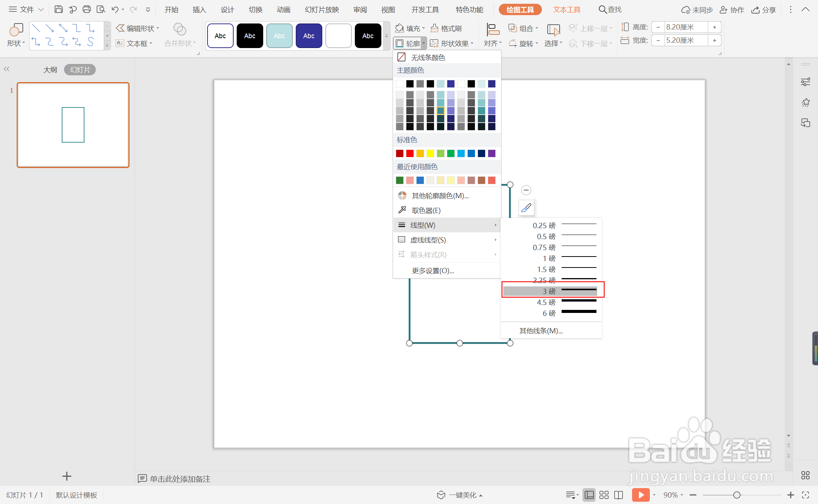The width and height of the screenshot is (818, 504).
Task: Toggle reading view in the status bar
Action: click(x=618, y=495)
